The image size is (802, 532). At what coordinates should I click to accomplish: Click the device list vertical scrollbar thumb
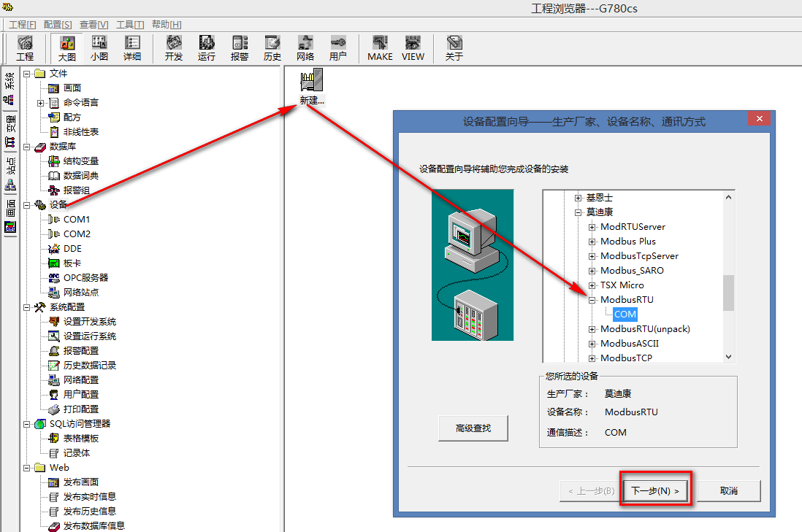coord(728,293)
